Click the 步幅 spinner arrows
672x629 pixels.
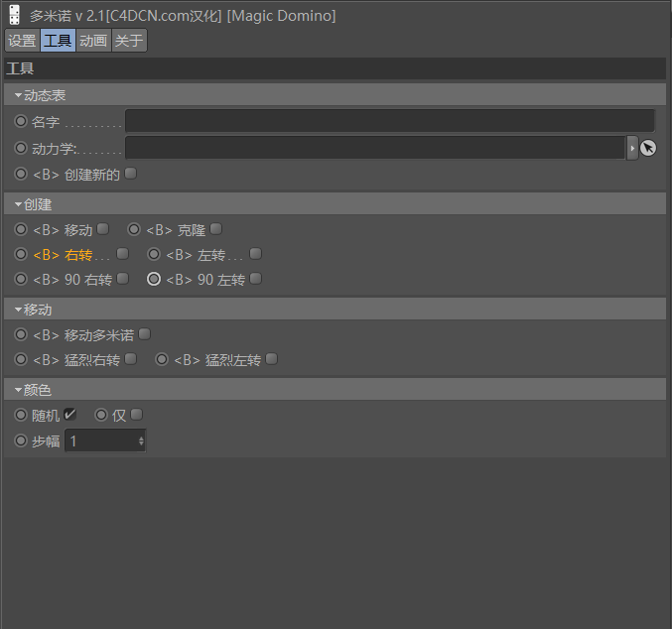click(141, 440)
